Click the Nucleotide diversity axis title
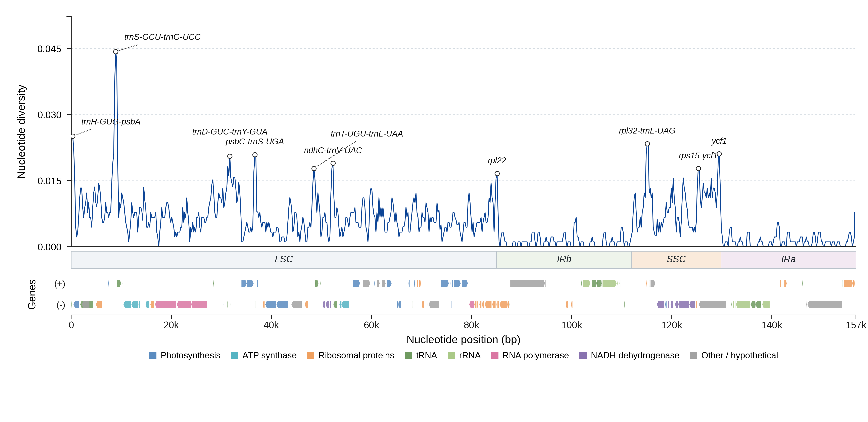868x422 pixels. coord(21,132)
